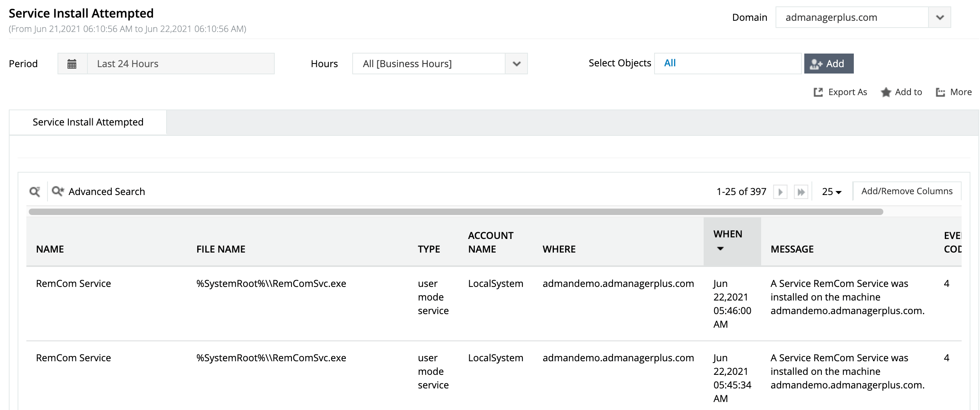Viewport: 980px width, 410px height.
Task: Open the More options menu
Action: (954, 92)
